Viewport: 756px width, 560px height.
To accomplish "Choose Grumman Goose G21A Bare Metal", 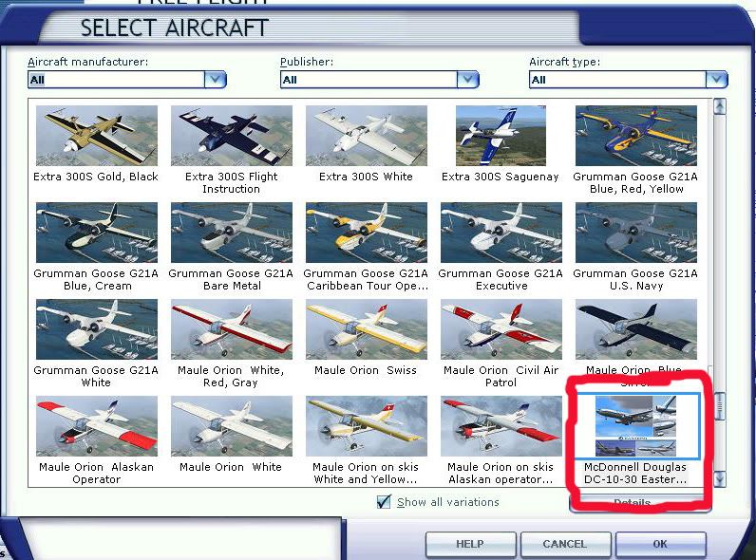I will pyautogui.click(x=232, y=233).
